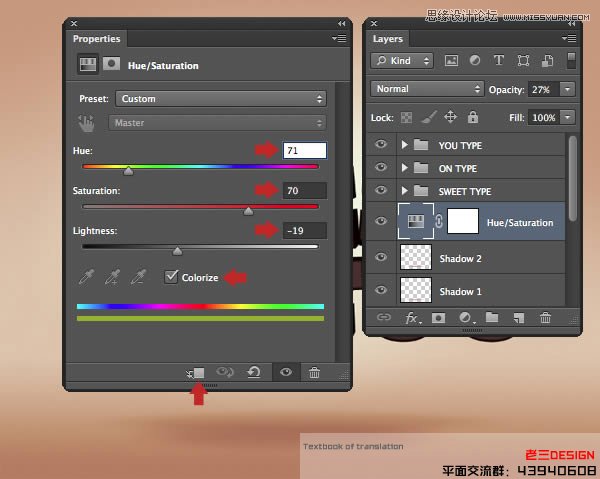Open the Properties panel menu
Viewport: 600px width, 479px height.
coord(339,38)
